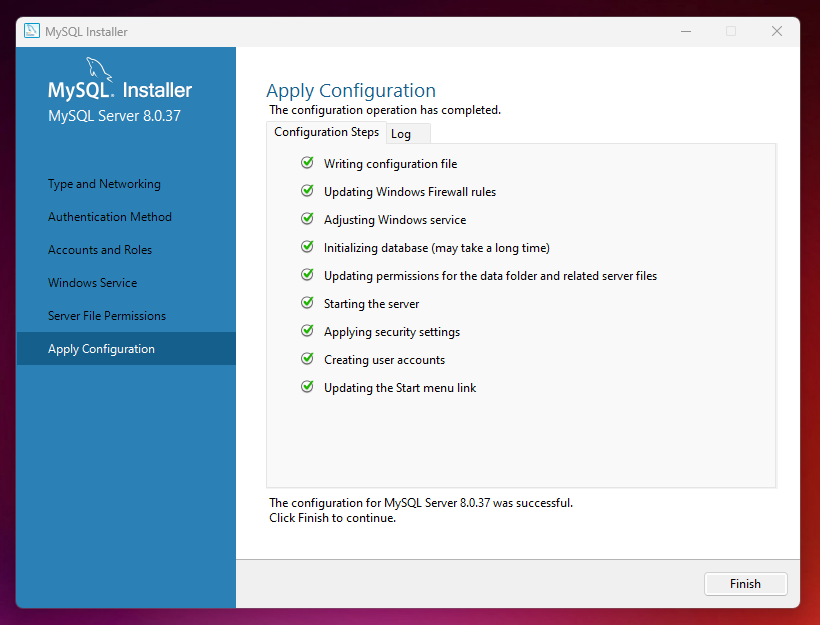Select the Configuration Steps tab

tap(326, 132)
